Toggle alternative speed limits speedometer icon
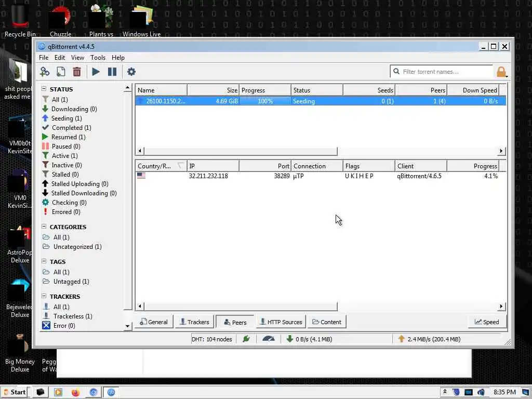 [269, 339]
